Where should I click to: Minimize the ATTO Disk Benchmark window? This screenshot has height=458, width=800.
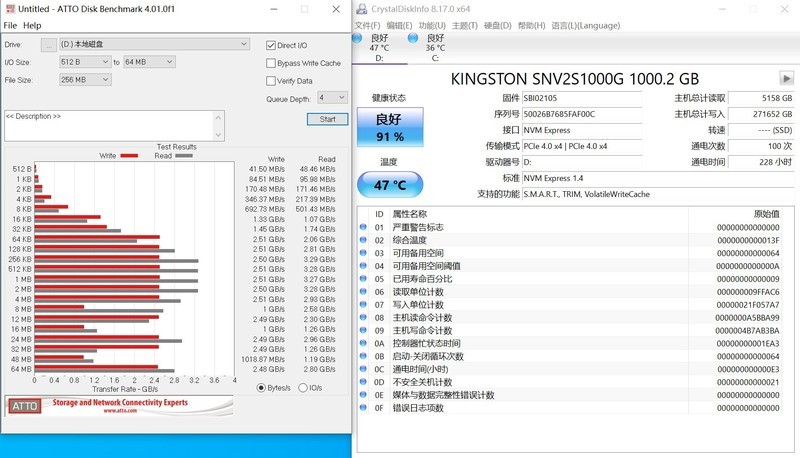(274, 9)
